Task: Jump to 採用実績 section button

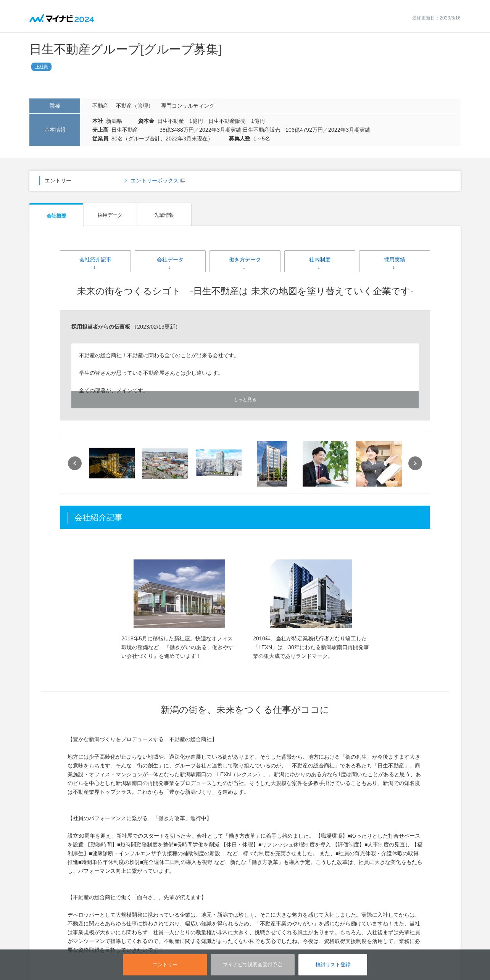Action: tap(395, 261)
